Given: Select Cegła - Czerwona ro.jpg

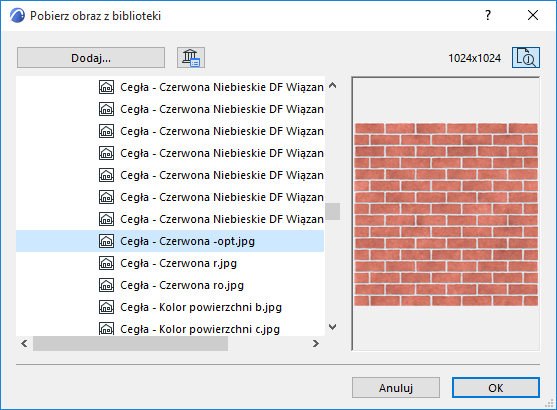Looking at the screenshot, I should 170,285.
